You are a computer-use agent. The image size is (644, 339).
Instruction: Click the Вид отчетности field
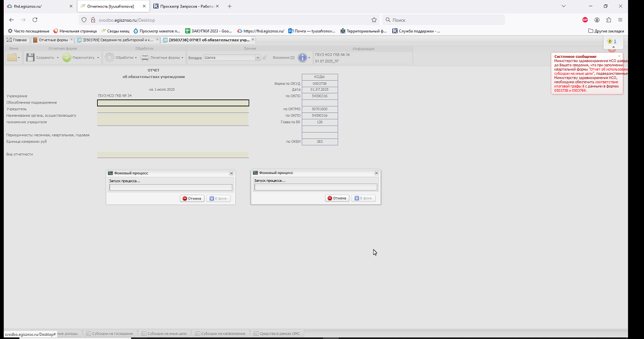[173, 155]
